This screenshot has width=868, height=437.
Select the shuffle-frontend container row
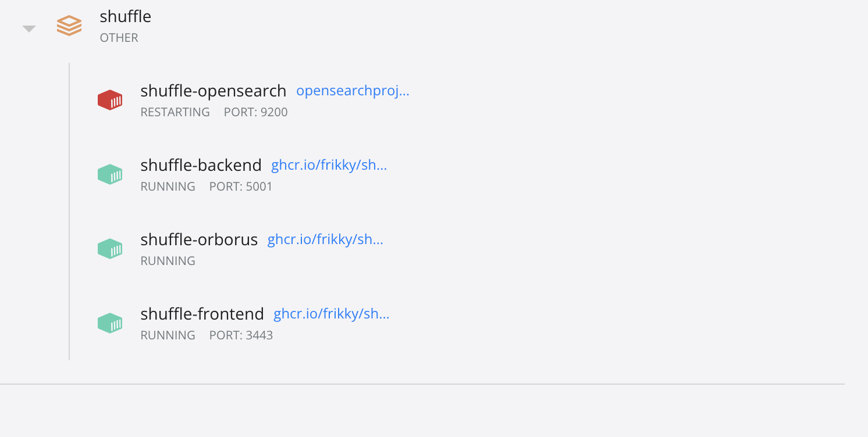pyautogui.click(x=201, y=313)
